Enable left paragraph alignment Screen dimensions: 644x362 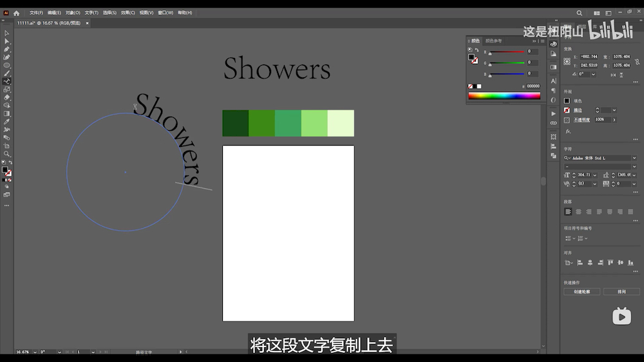(568, 212)
